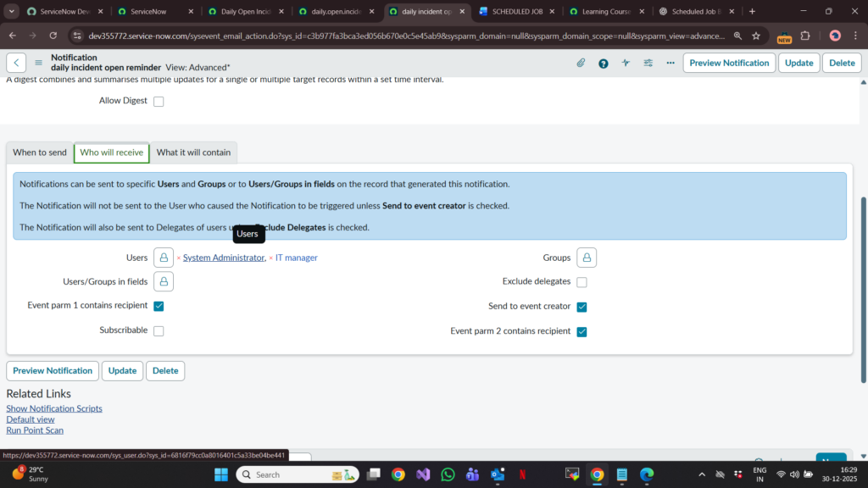Open the more options ellipsis menu
This screenshot has width=868, height=488.
pos(670,63)
